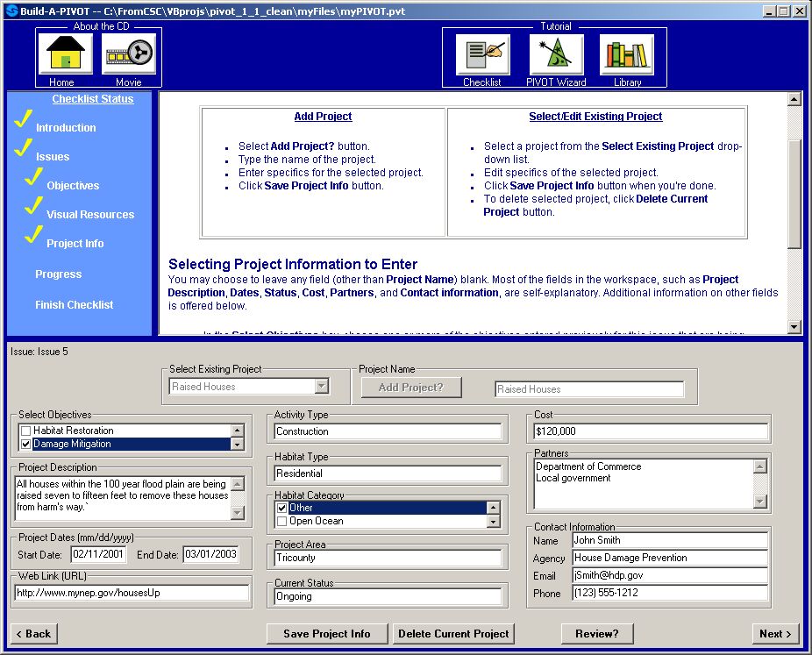
Task: Click Save Project Info button
Action: click(327, 634)
